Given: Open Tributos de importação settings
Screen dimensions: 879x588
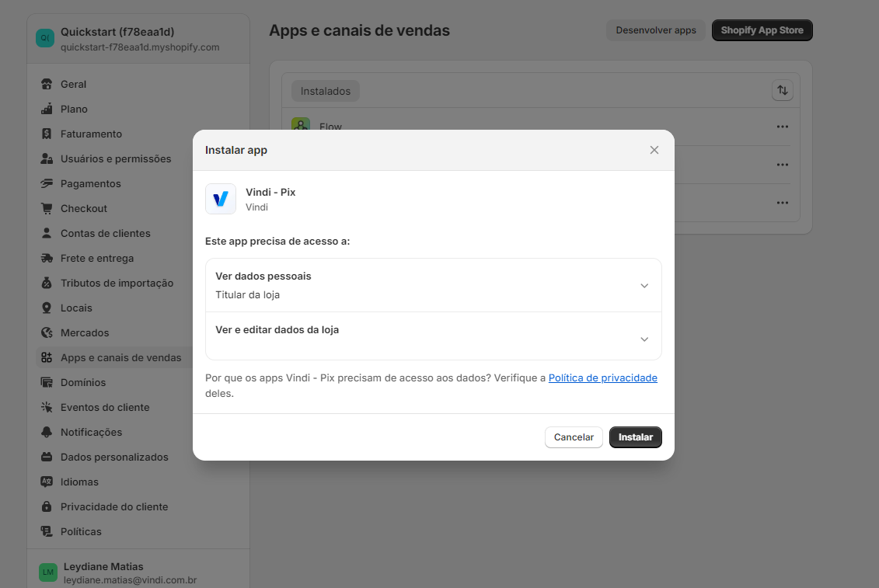Looking at the screenshot, I should coord(117,283).
